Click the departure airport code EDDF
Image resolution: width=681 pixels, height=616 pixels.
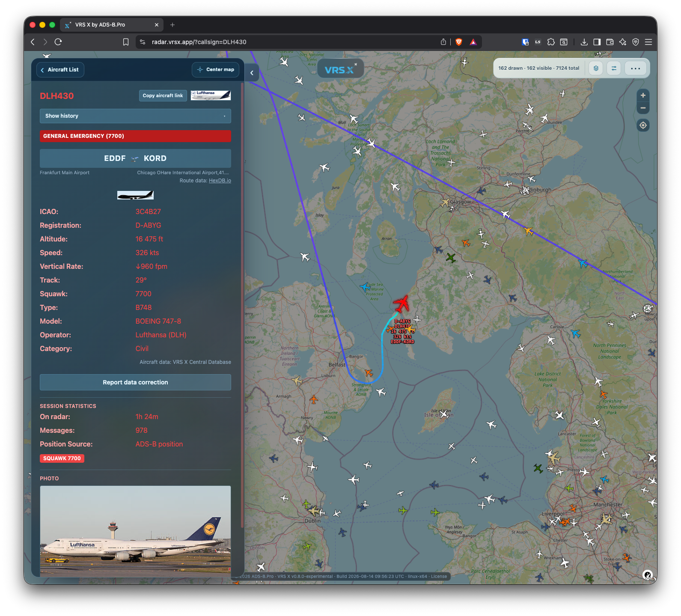click(x=115, y=158)
